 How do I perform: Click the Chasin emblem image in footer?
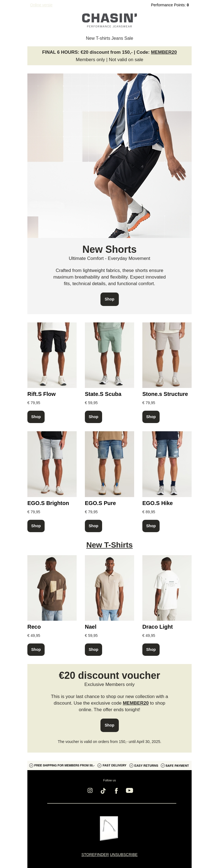[109, 828]
